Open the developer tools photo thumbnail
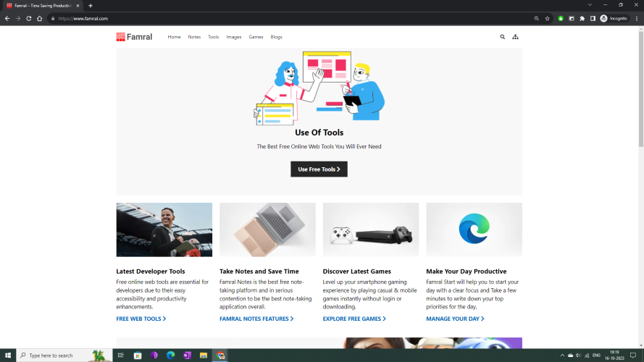The width and height of the screenshot is (644, 362). click(x=164, y=230)
